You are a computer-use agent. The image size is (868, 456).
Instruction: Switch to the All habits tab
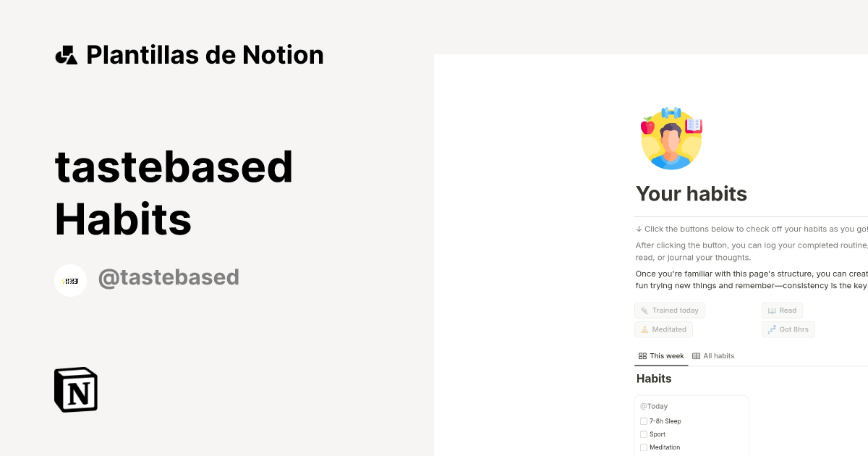click(x=718, y=355)
